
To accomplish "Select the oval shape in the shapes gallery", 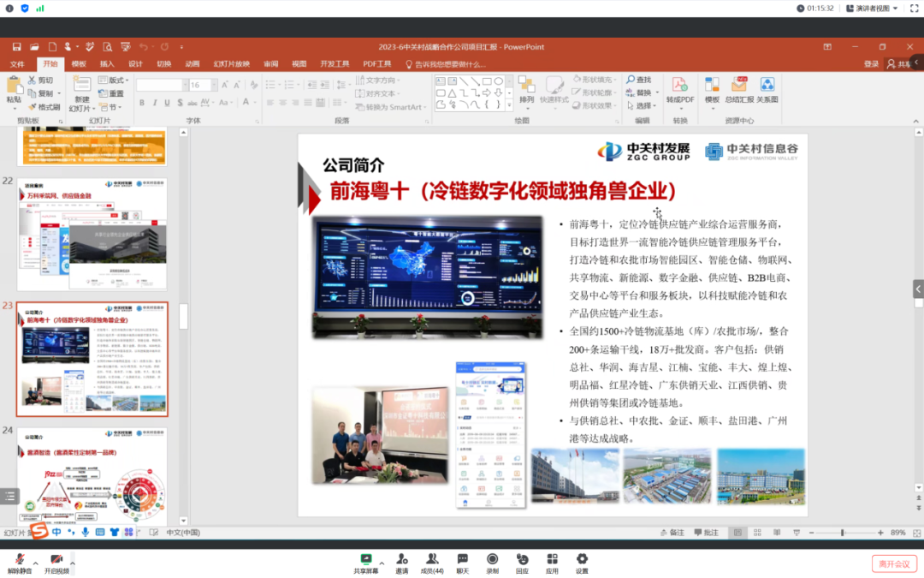I will pyautogui.click(x=499, y=80).
